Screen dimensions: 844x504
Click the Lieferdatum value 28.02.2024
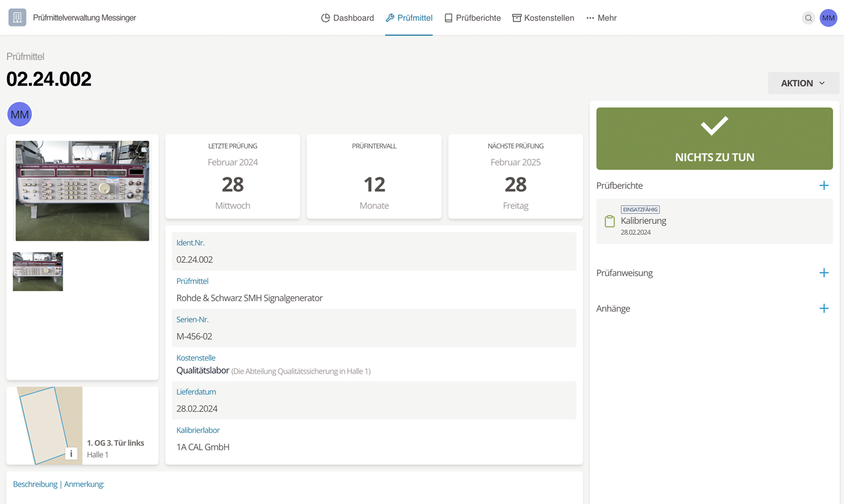tap(197, 409)
